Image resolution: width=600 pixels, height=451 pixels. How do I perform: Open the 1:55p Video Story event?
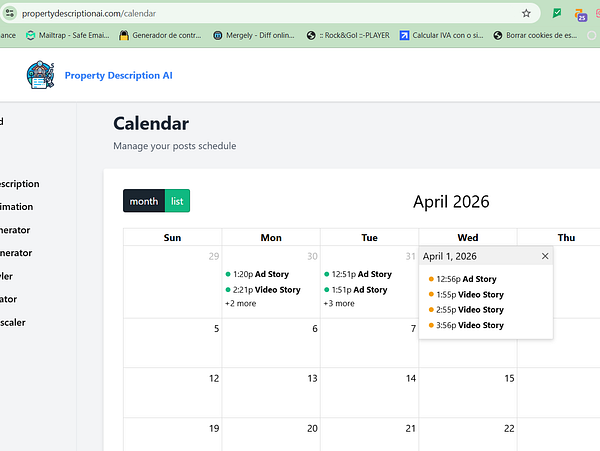[466, 295]
